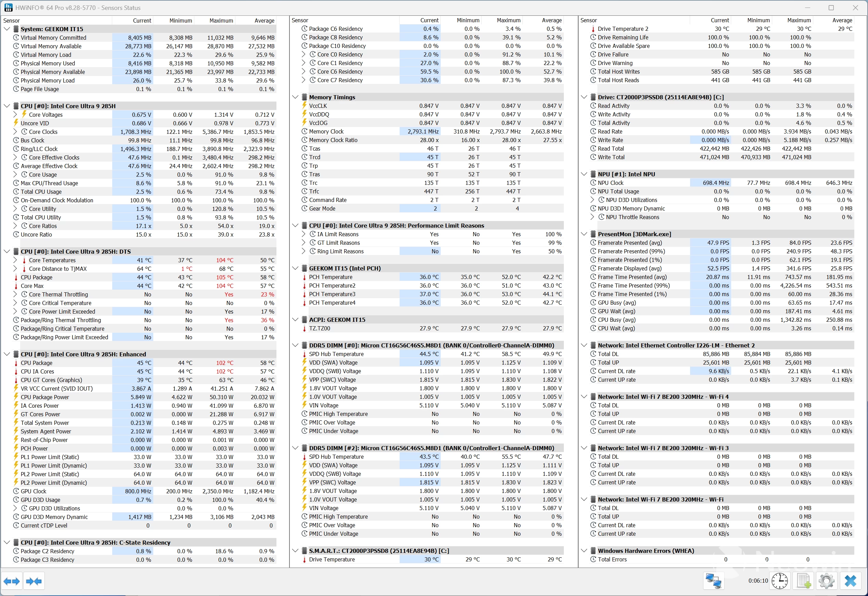Click the chip icon of PresentMon [3DMark.exe]
The width and height of the screenshot is (868, 596).
coord(593,234)
